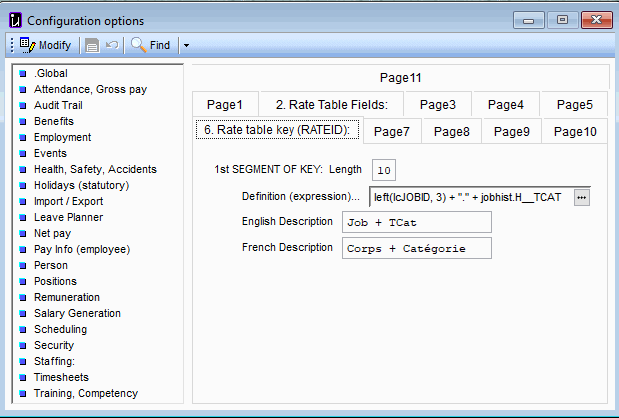Click the English Description text box

(x=416, y=222)
